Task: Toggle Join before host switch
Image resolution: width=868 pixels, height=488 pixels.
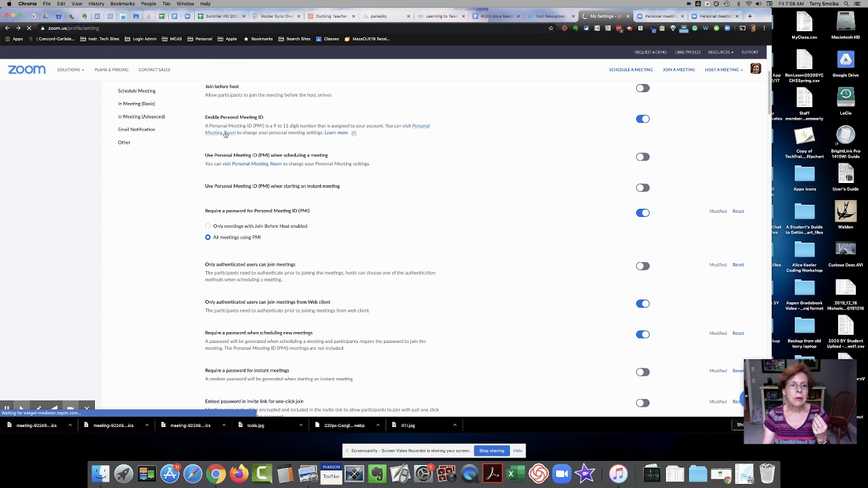Action: (642, 88)
